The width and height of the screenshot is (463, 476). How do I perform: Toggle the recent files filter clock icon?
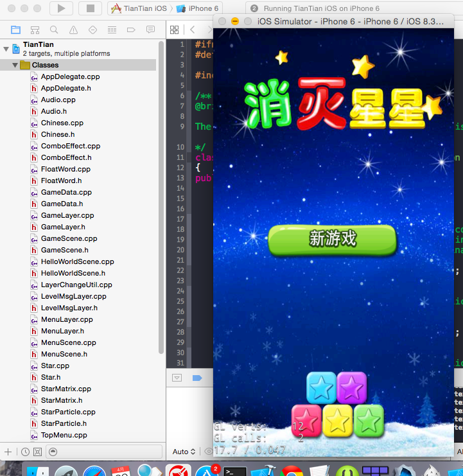25,452
